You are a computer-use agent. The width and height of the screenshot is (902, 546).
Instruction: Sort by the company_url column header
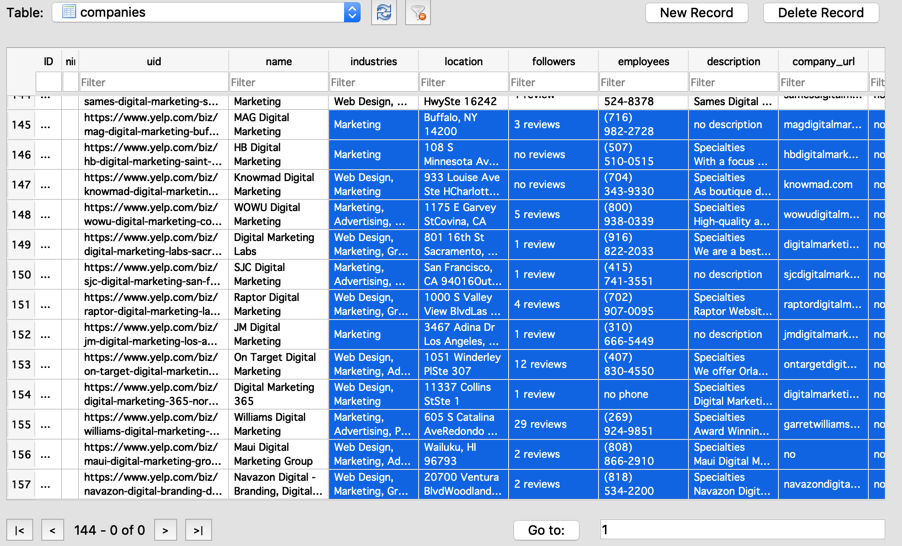click(823, 61)
